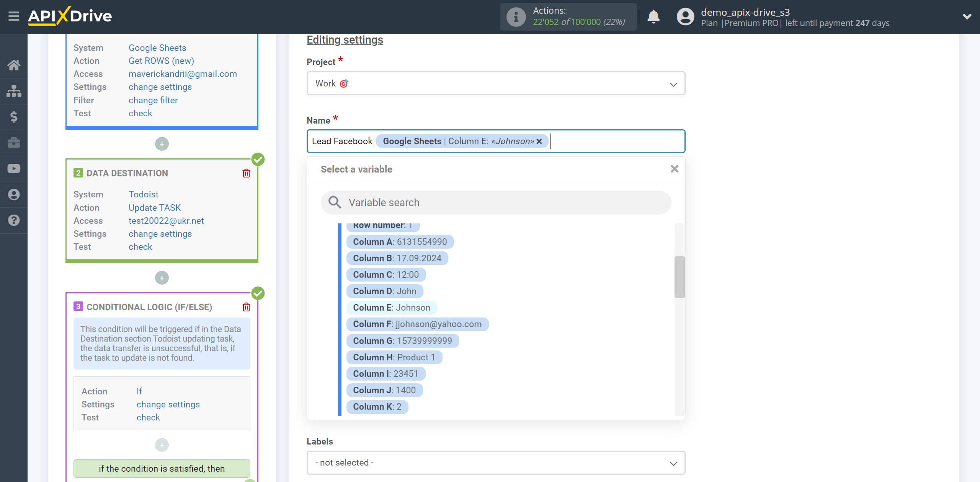Viewport: 980px width, 482px height.
Task: Click change settings for Todoist destination
Action: (160, 234)
